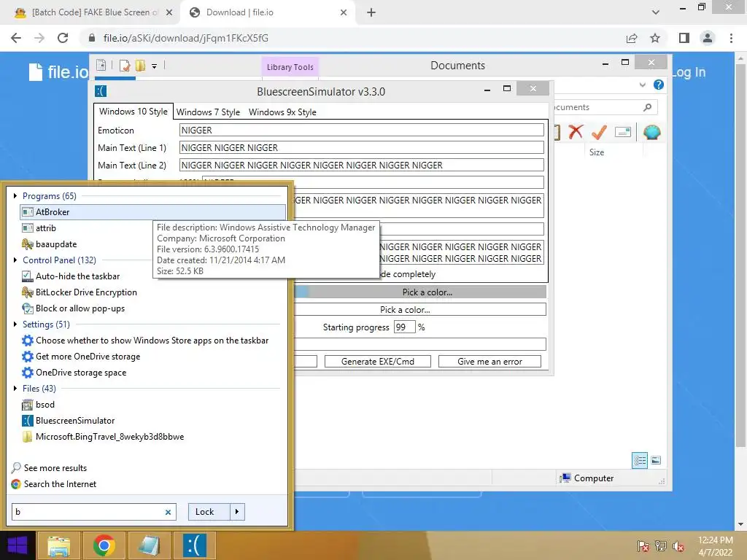The image size is (747, 560).
Task: Collapse the Files (43) group
Action: (x=15, y=389)
